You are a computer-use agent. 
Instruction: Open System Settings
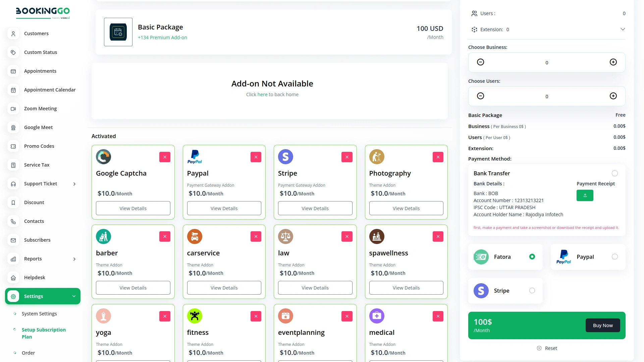point(39,313)
